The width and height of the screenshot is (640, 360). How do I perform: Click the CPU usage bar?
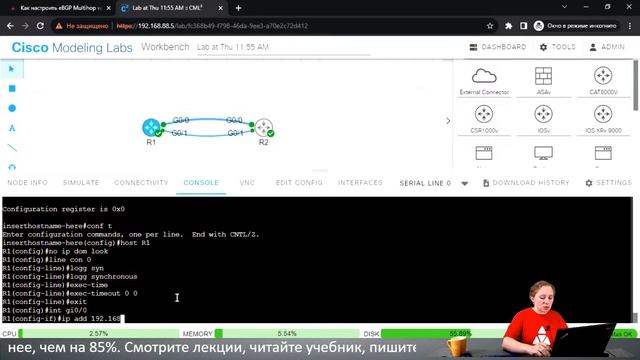point(98,333)
